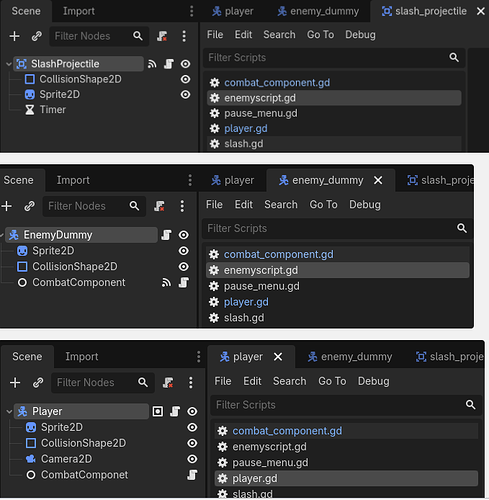Select combat_component.gd in enemy_dummy script list
Viewport: 489px width, 500px height.
pyautogui.click(x=278, y=254)
